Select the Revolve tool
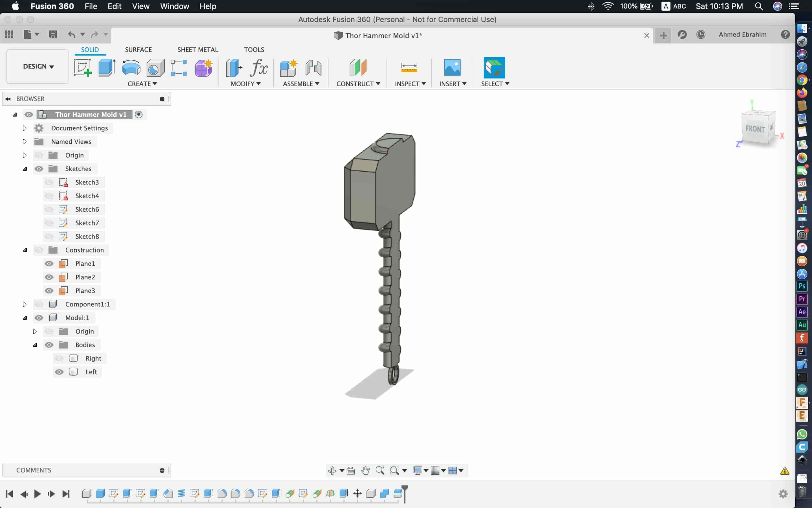 point(131,67)
